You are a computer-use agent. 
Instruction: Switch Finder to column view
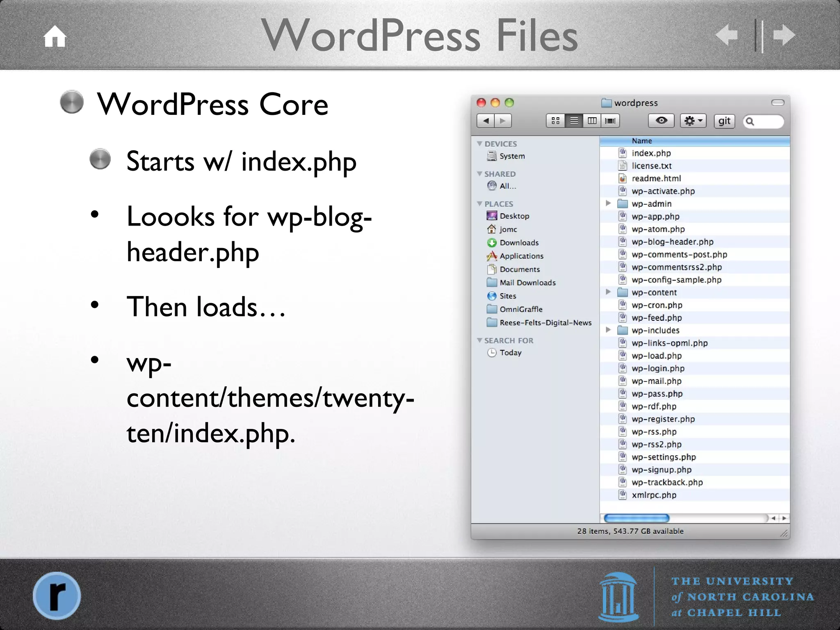592,121
